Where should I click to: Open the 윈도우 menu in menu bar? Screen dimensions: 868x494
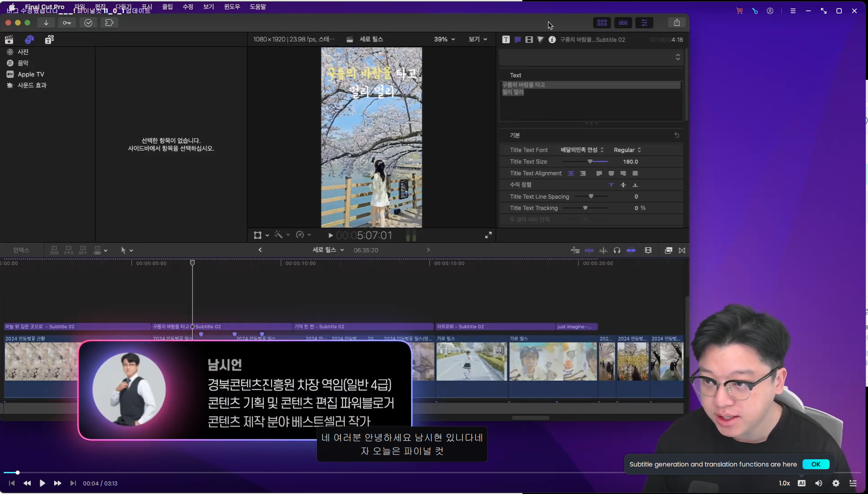pyautogui.click(x=232, y=7)
